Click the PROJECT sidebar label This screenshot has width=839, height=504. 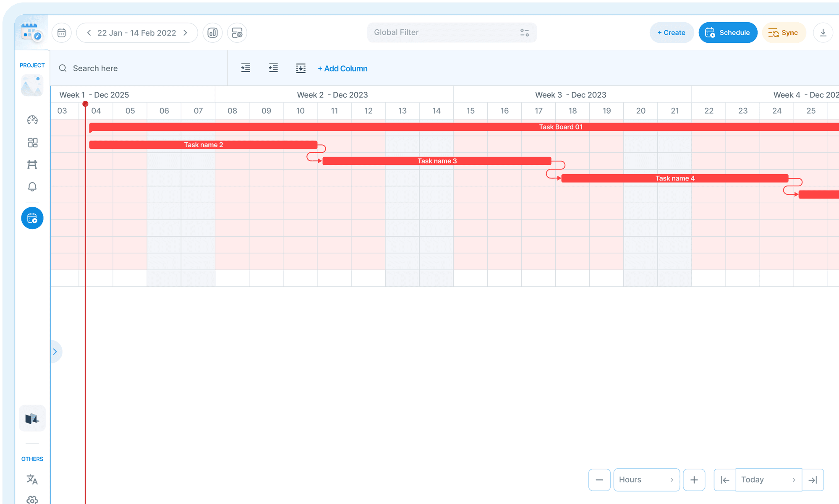32,65
